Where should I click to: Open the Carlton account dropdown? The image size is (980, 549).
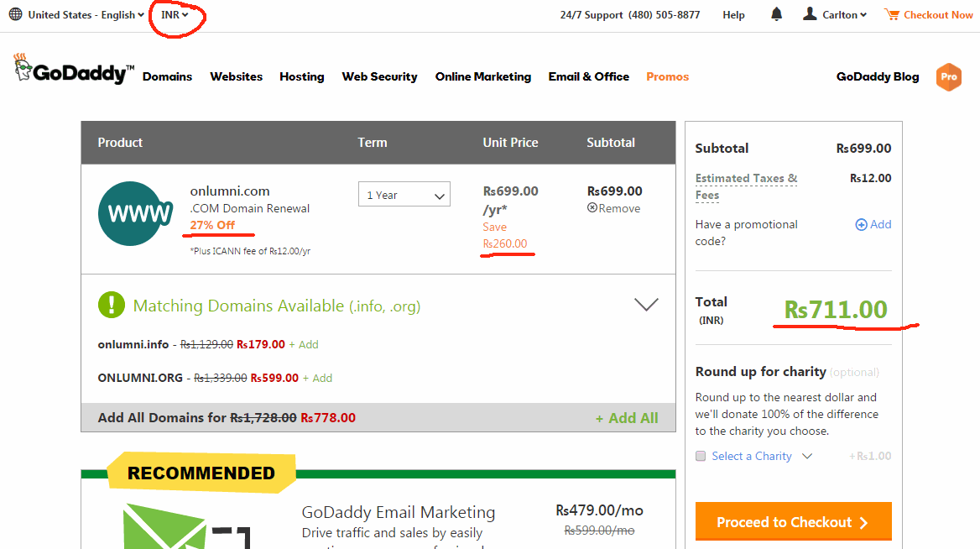844,14
